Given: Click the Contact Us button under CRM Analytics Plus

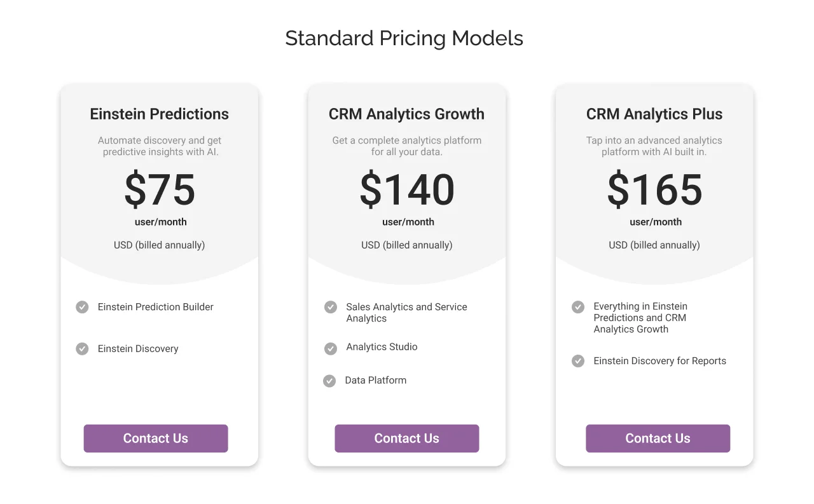Looking at the screenshot, I should tap(658, 438).
